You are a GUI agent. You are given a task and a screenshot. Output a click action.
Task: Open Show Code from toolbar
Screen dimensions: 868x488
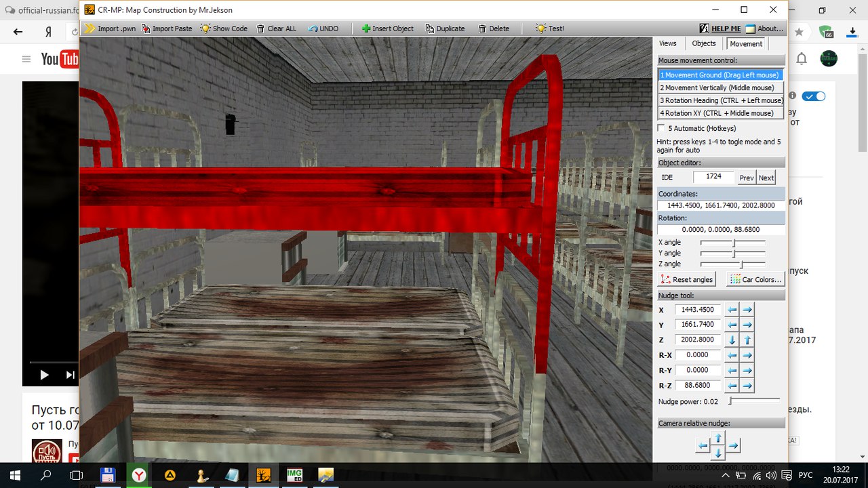point(224,28)
